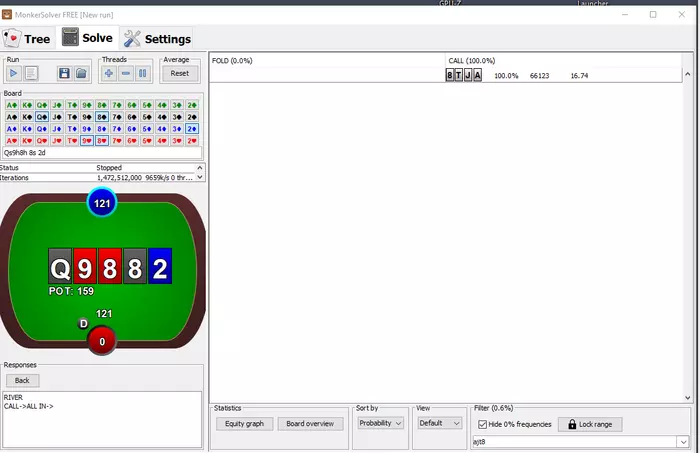
Task: Click the Stopped status value
Action: click(x=109, y=168)
